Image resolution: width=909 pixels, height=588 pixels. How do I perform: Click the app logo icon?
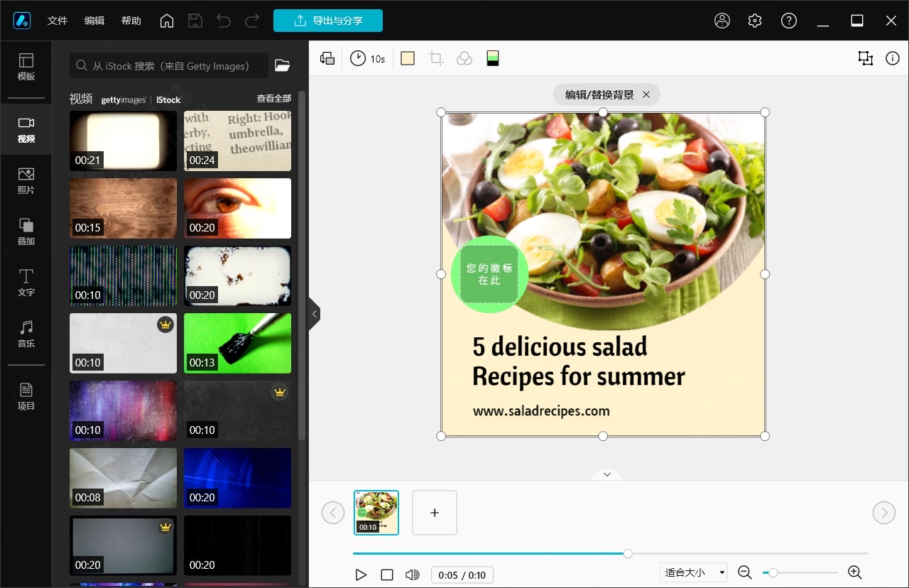click(x=22, y=21)
